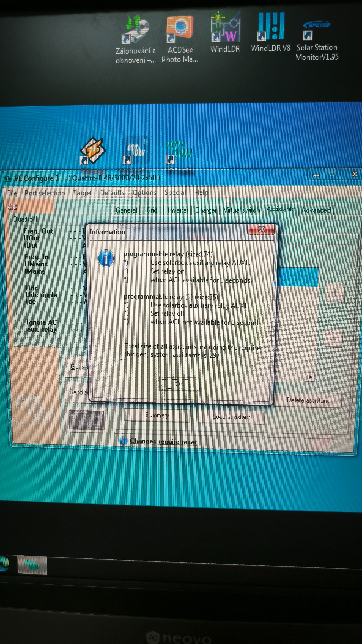Open the Port selection menu
362x644 pixels.
(x=45, y=193)
